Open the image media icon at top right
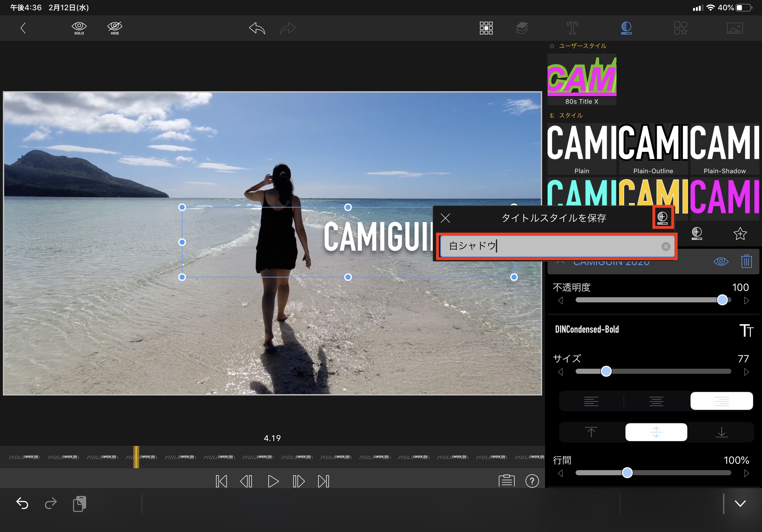Viewport: 762px width, 532px height. (735, 28)
